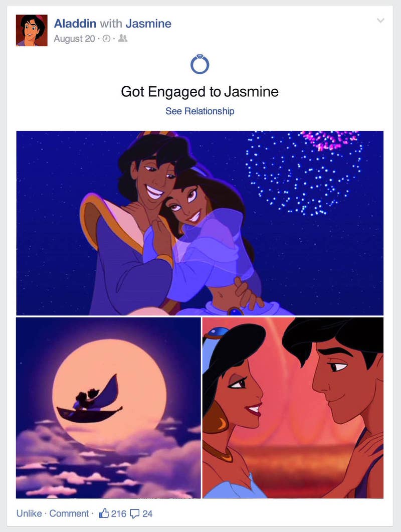The width and height of the screenshot is (401, 532).
Task: Open Aladdin's profile name link
Action: 75,24
